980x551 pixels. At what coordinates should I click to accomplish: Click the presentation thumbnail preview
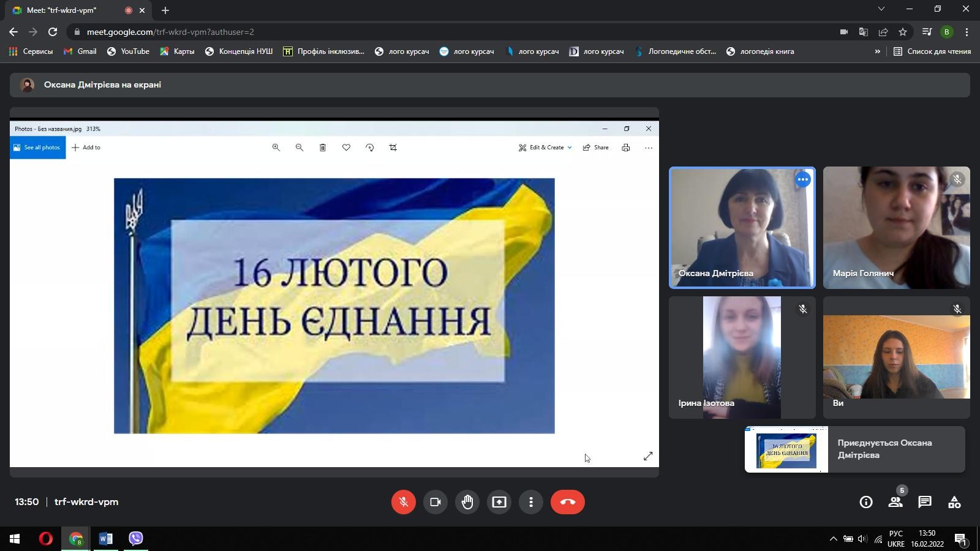point(786,449)
